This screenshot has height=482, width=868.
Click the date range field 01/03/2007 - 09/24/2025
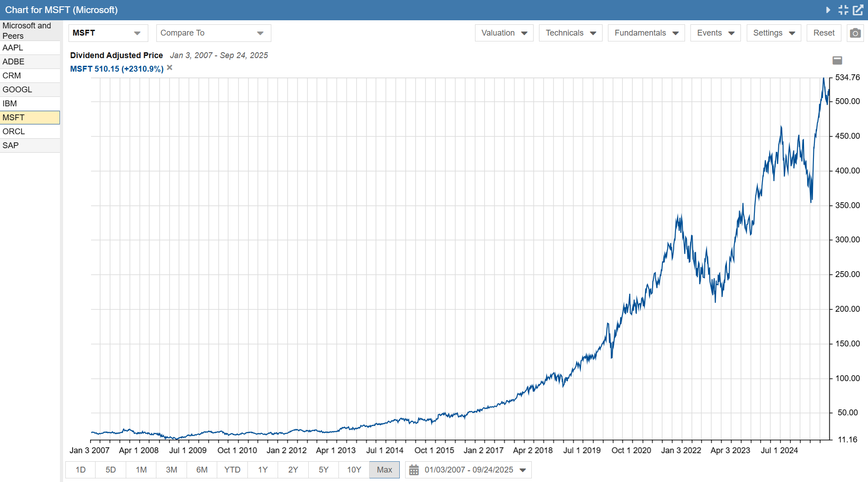pyautogui.click(x=469, y=470)
